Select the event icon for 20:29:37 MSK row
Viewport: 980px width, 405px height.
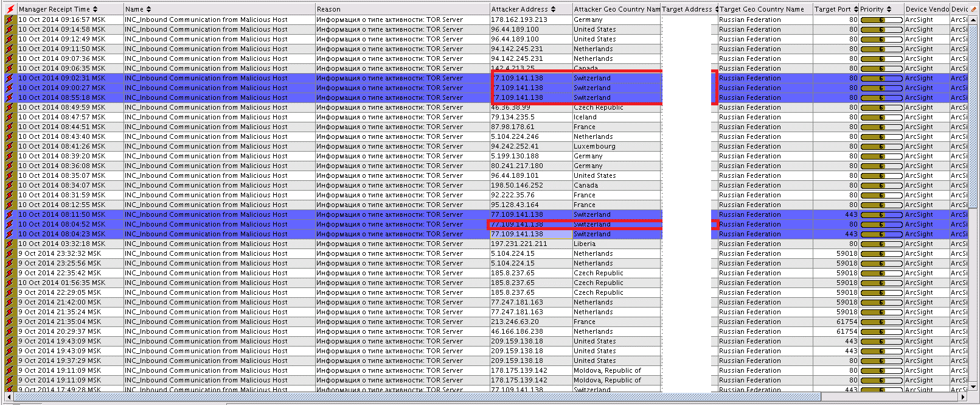(9, 331)
